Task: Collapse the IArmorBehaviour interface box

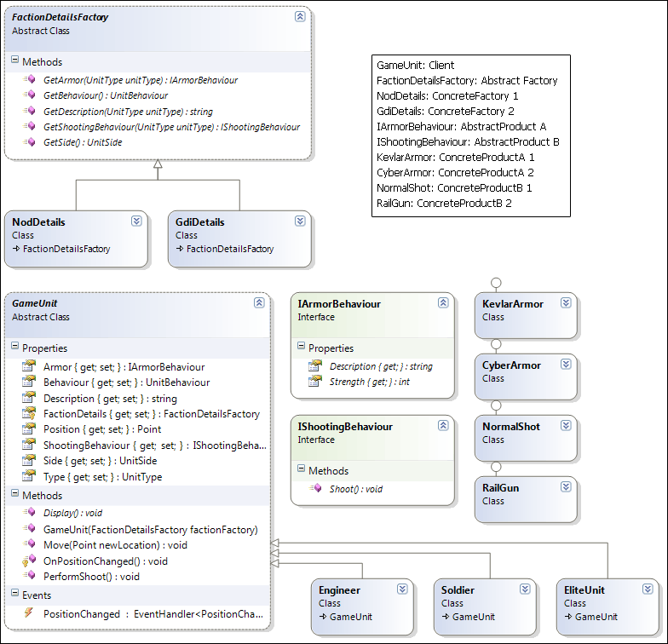Action: 443,303
